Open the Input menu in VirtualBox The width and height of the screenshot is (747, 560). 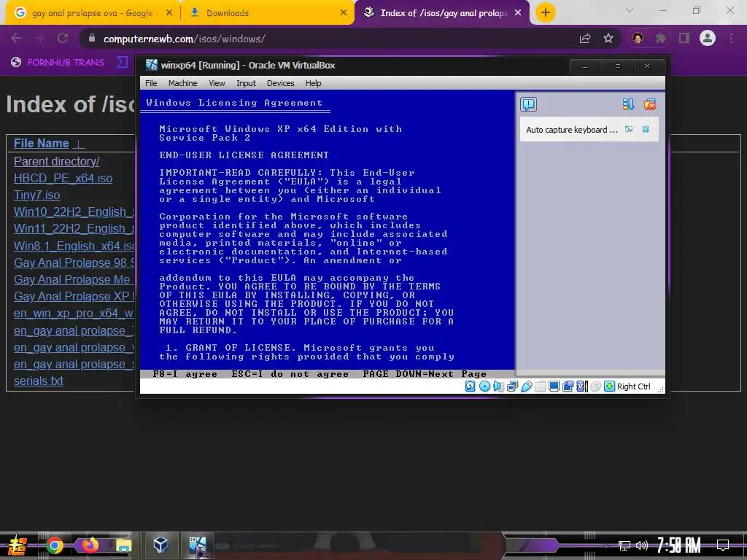click(246, 83)
